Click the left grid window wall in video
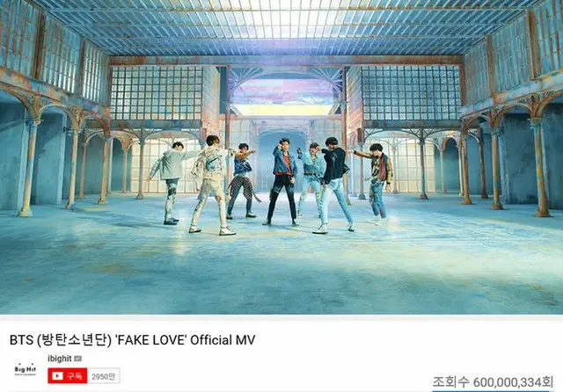This screenshot has height=392, width=563. 157,93
